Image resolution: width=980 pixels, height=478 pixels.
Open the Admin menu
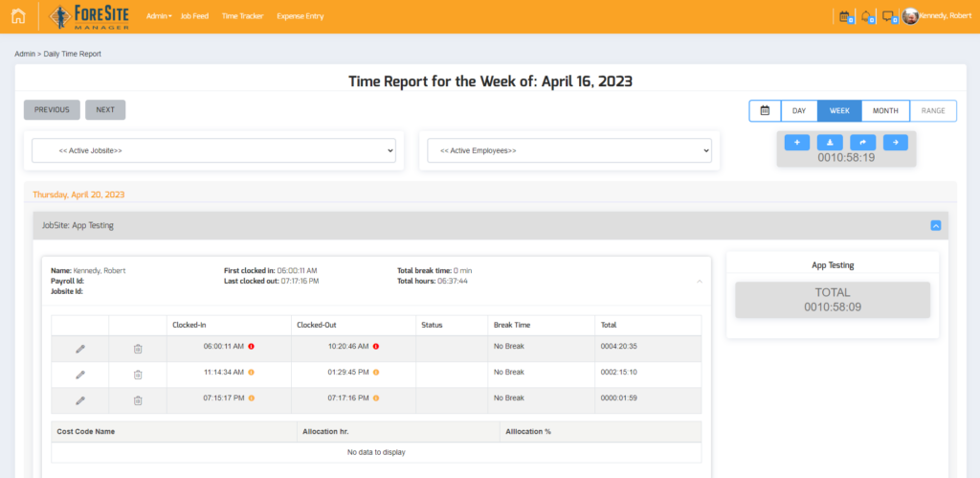(x=159, y=16)
